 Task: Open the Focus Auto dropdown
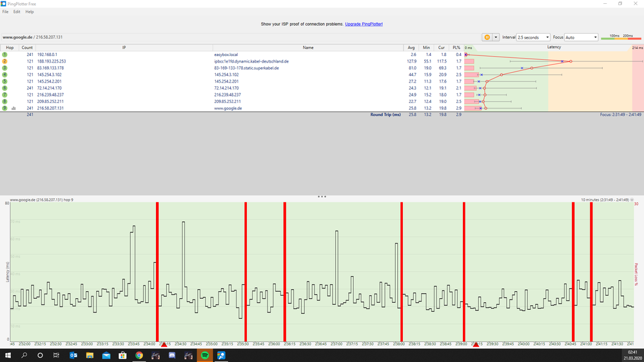point(581,37)
